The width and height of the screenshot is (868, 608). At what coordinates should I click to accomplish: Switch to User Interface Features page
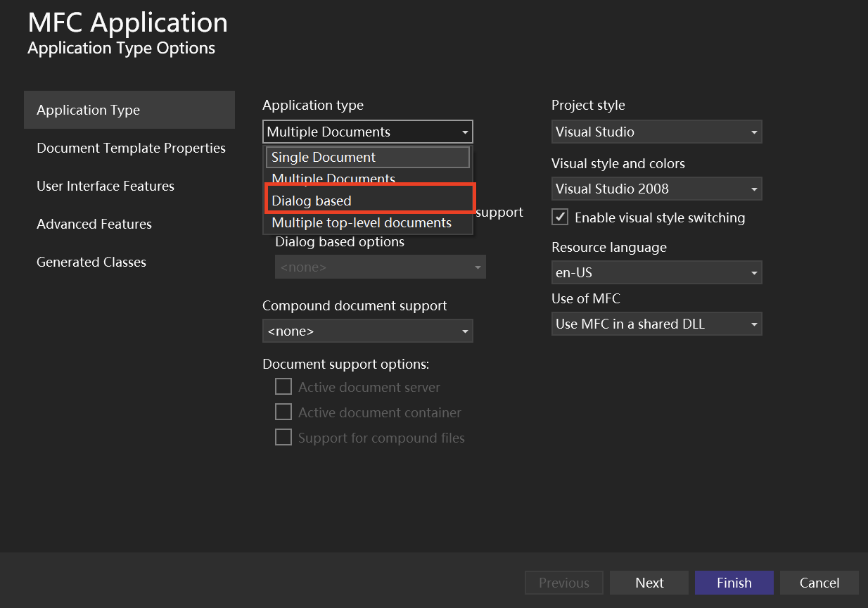coord(106,186)
